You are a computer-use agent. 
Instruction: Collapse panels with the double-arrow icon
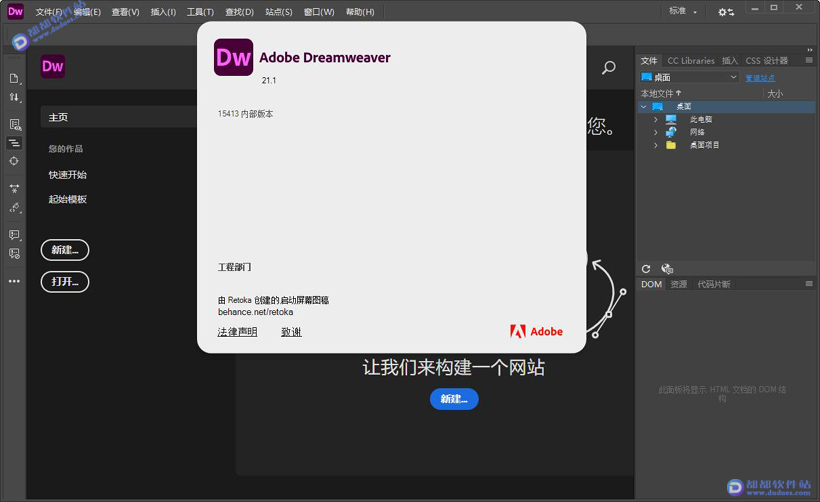coord(810,50)
